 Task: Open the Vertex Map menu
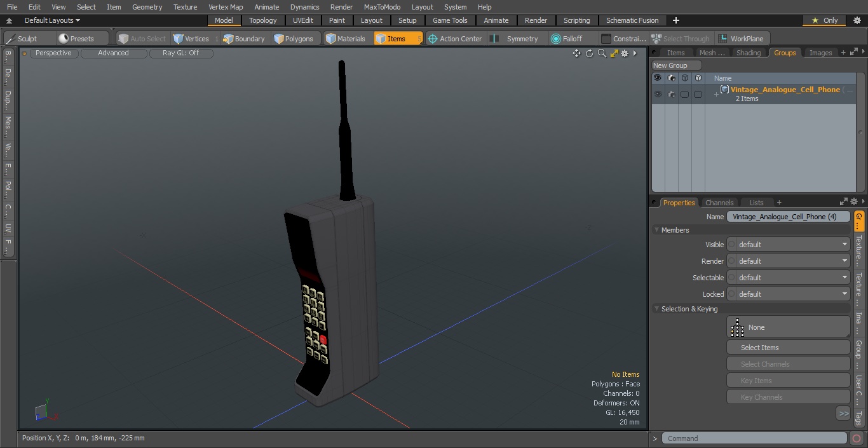tap(226, 7)
